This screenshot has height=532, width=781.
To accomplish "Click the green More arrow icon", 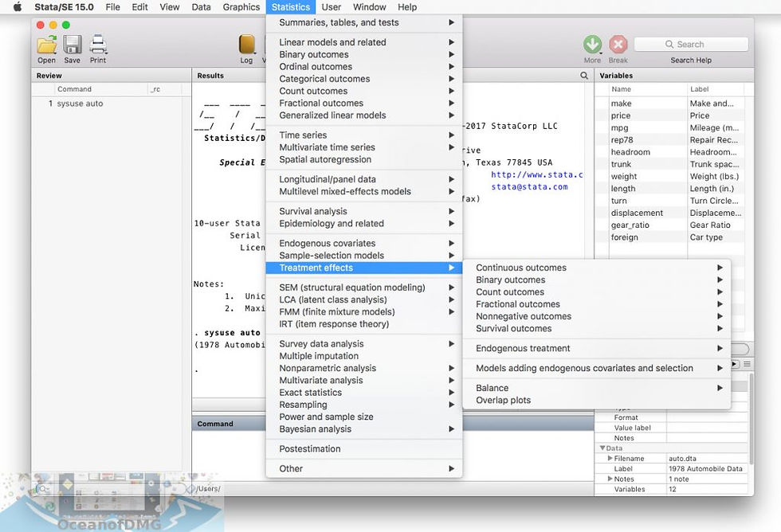I will click(592, 45).
